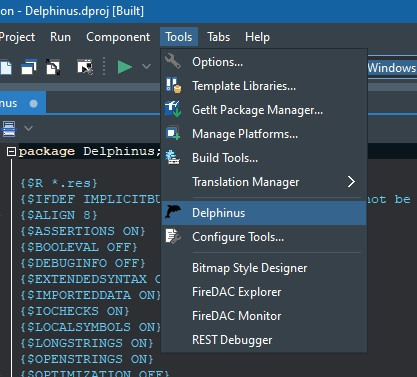Choose Template Libraries... menu entry
This screenshot has width=417, height=377.
(x=264, y=86)
